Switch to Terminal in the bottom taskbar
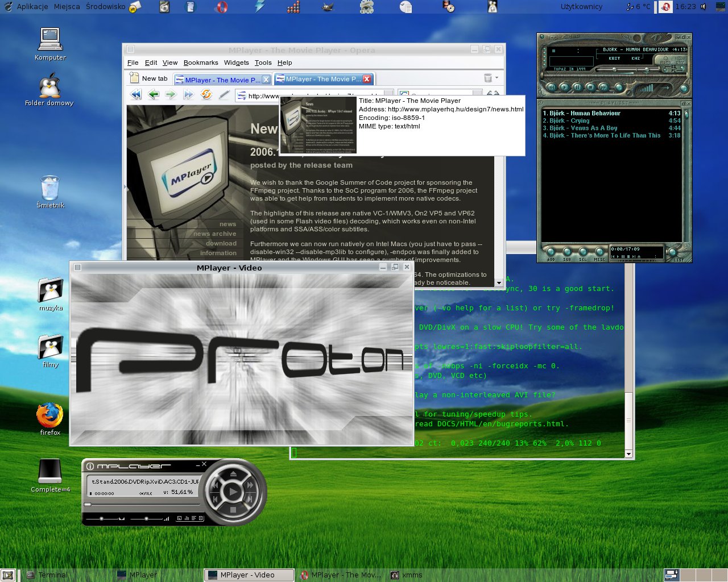This screenshot has width=728, height=582. click(47, 575)
